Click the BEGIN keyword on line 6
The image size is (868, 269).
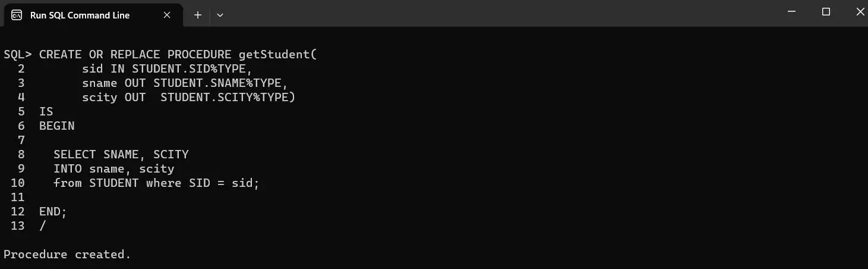[x=57, y=126]
